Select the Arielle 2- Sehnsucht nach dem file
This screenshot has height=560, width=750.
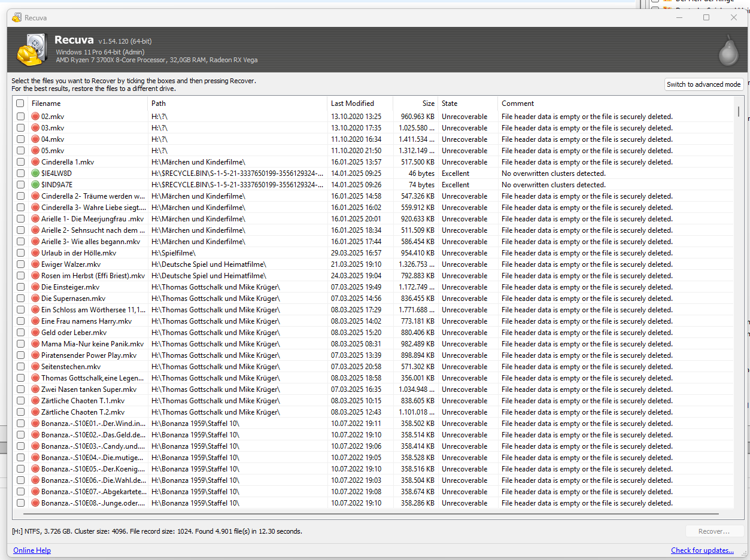93,230
